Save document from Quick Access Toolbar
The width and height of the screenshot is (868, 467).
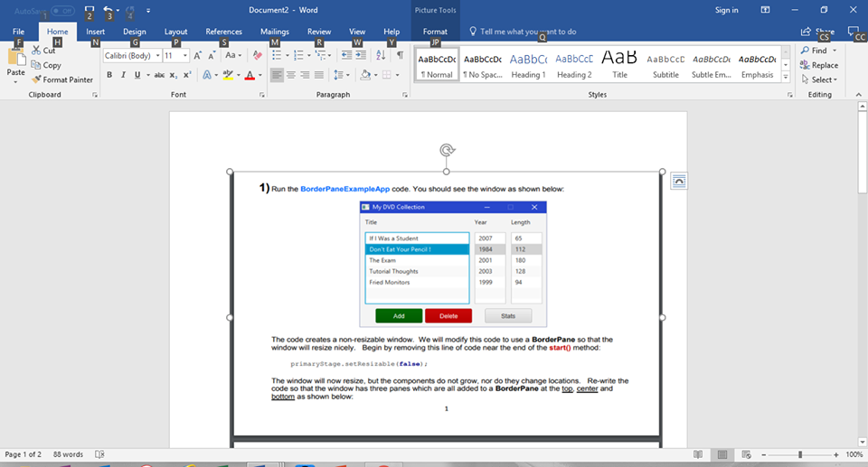click(x=90, y=10)
